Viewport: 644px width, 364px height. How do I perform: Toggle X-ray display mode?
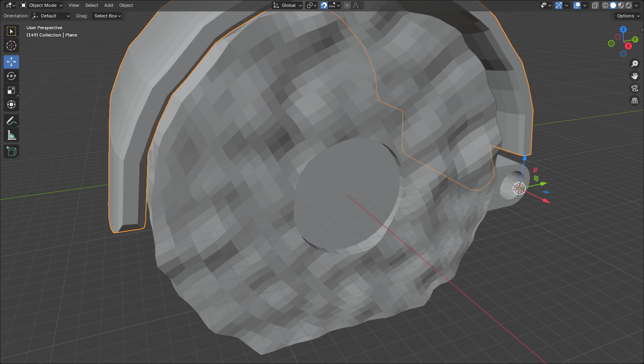pos(595,5)
